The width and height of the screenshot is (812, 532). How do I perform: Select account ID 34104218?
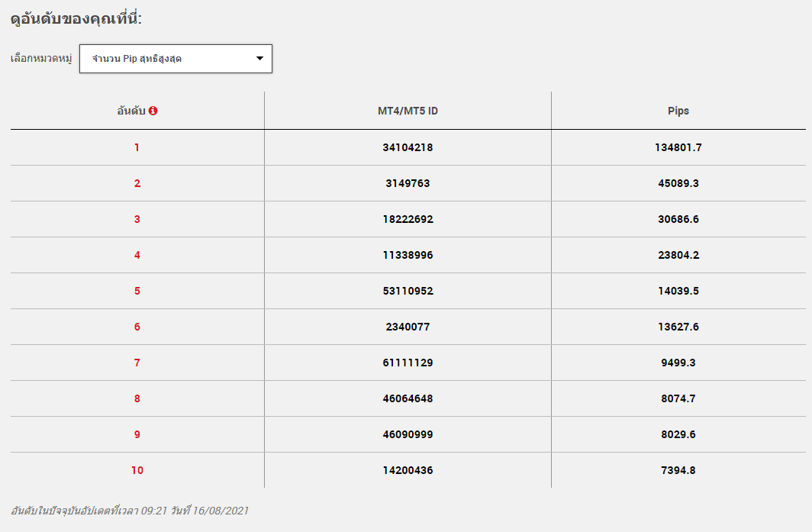pos(408,147)
